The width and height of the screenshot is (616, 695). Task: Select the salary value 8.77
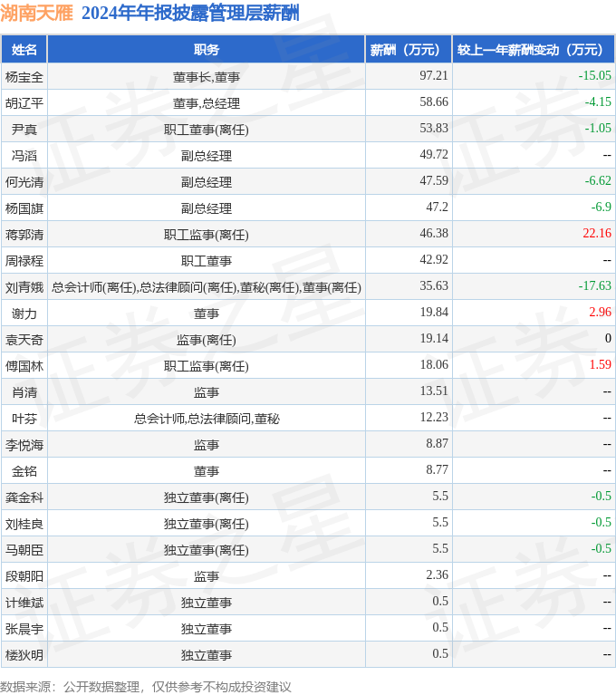437,469
